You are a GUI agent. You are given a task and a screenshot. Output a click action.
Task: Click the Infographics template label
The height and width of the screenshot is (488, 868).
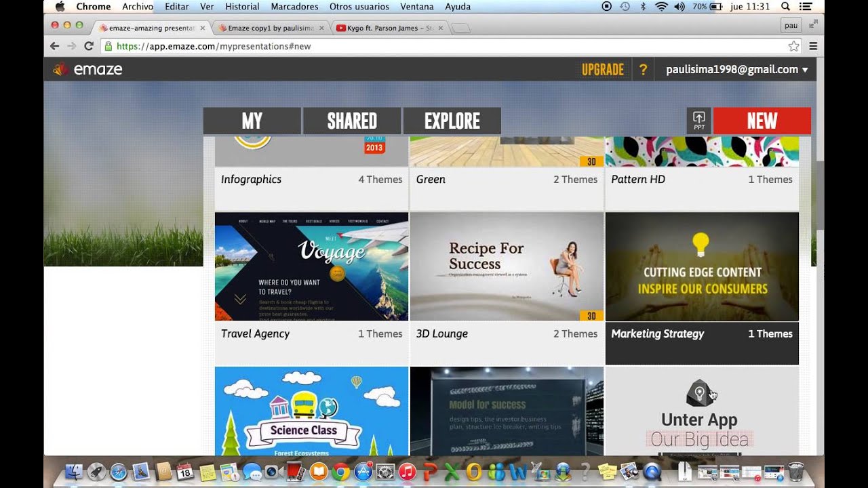[x=251, y=180]
